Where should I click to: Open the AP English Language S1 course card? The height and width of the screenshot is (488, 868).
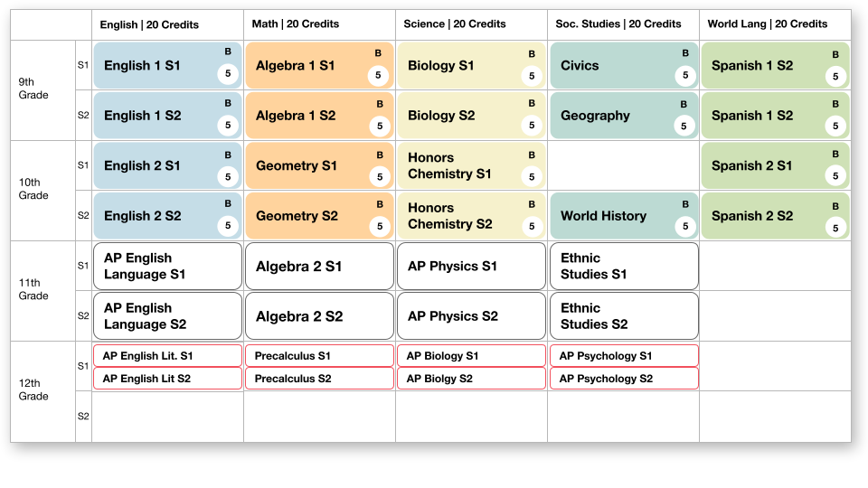tap(168, 266)
